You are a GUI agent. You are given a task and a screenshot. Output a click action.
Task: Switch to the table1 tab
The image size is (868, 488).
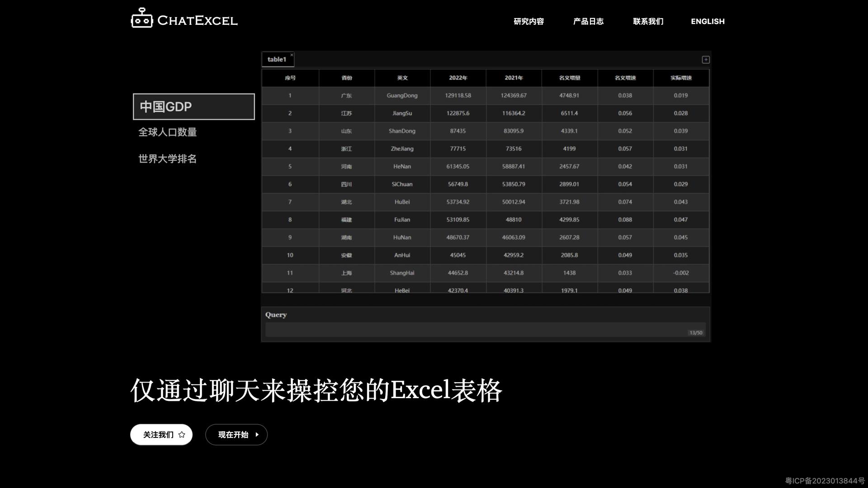pos(277,59)
